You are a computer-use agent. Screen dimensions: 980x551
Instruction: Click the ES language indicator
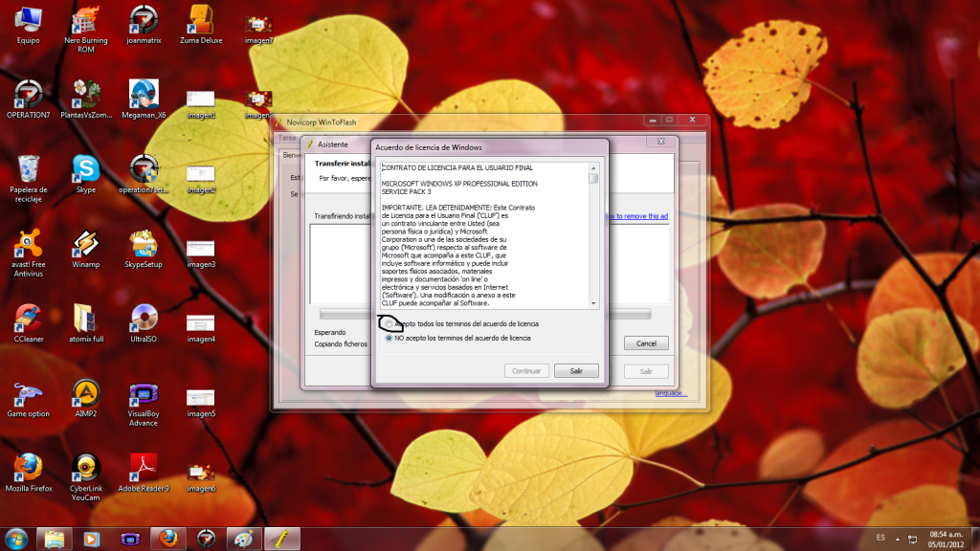pyautogui.click(x=880, y=538)
